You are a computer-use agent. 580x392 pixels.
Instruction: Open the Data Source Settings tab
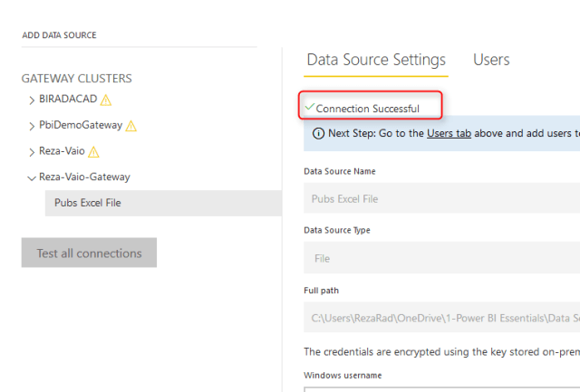(x=376, y=60)
